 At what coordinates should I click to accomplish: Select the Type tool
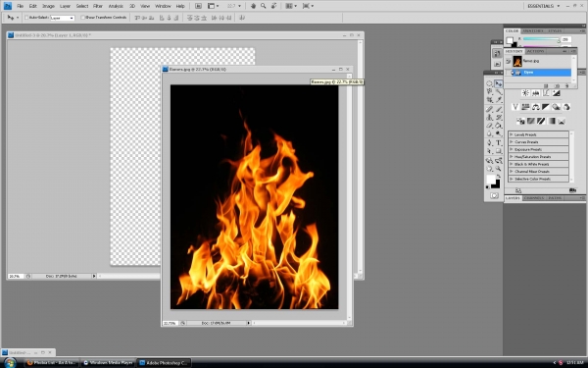[499, 142]
